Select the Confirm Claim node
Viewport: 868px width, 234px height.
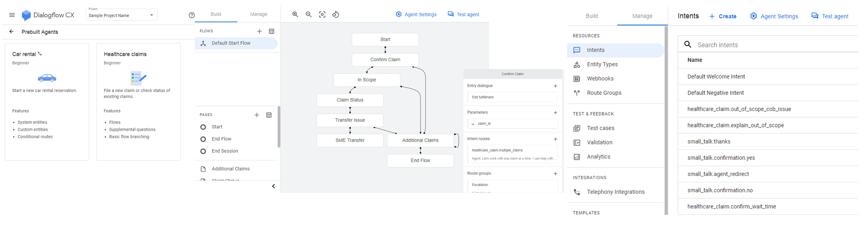click(x=385, y=59)
